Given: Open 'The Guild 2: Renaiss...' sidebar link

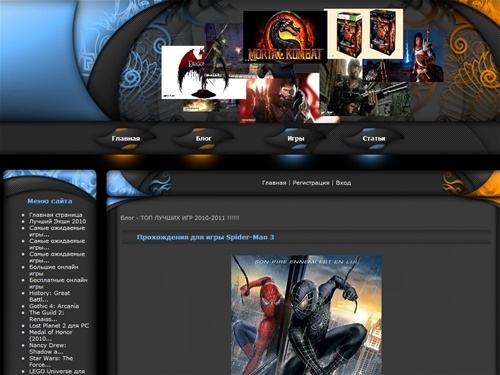Looking at the screenshot, I should [x=47, y=316].
